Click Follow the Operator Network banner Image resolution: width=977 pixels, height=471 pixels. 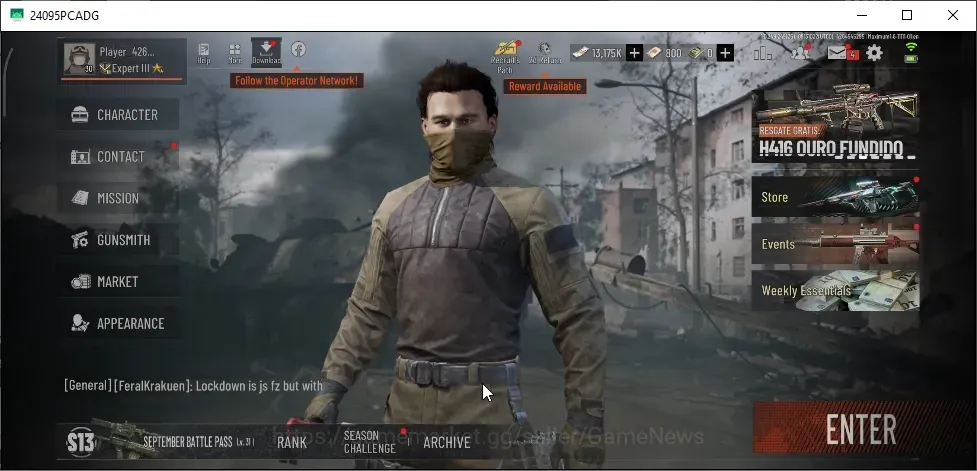(297, 80)
